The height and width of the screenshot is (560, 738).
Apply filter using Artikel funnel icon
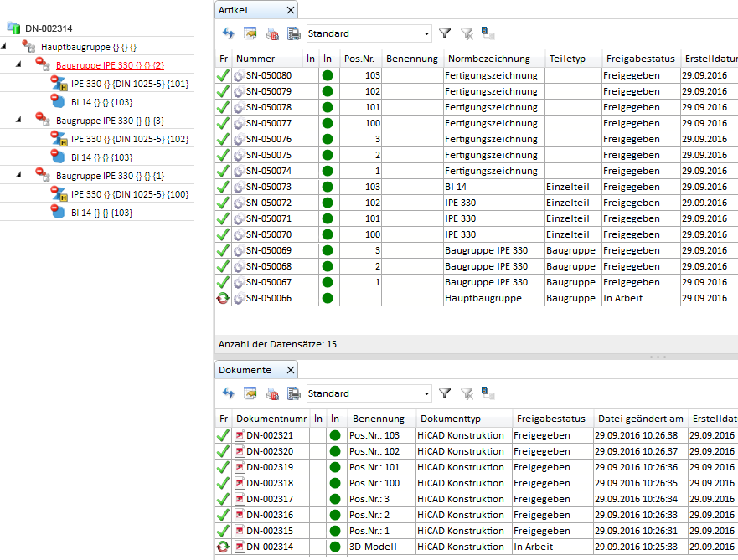click(x=445, y=33)
